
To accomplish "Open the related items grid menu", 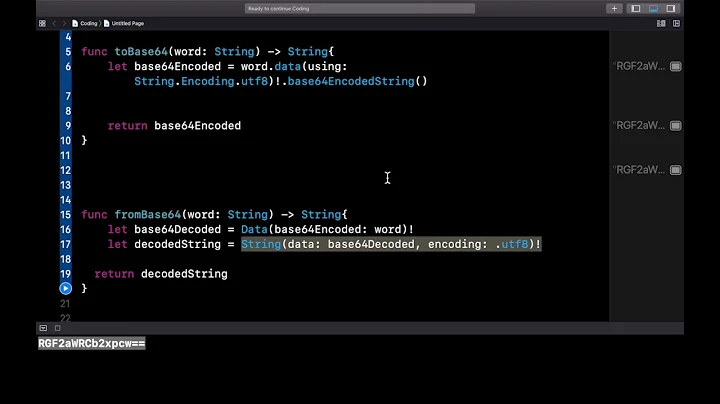I will [42, 23].
